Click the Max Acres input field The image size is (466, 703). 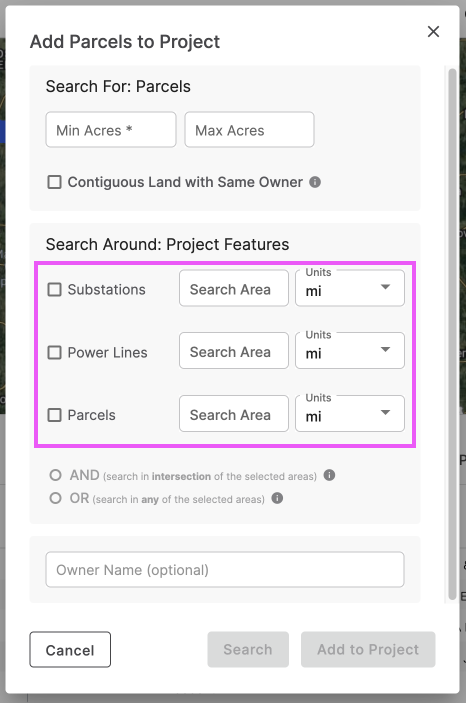tap(249, 130)
